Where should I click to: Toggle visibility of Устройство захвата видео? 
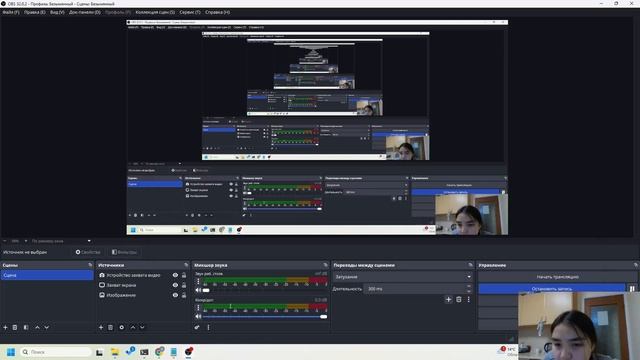click(x=175, y=275)
